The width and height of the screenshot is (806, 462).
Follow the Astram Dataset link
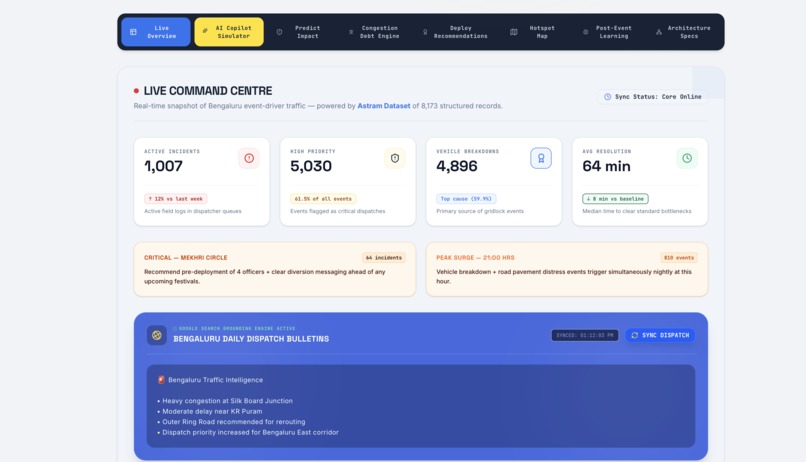[383, 106]
